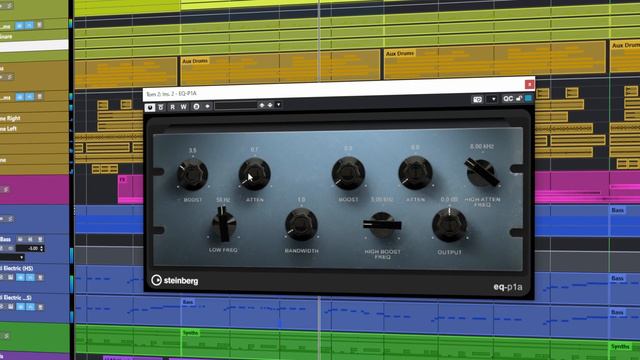This screenshot has height=360, width=640.
Task: Click the low BOOST knob
Action: (192, 175)
